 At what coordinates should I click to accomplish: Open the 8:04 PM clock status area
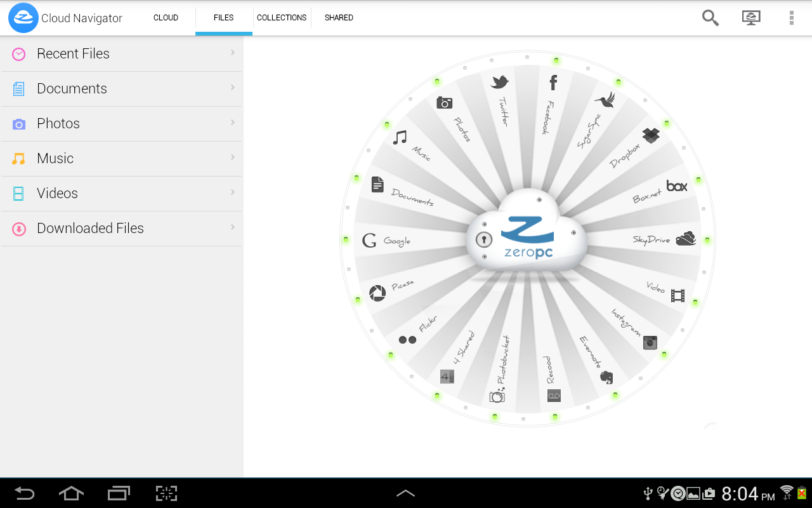748,493
